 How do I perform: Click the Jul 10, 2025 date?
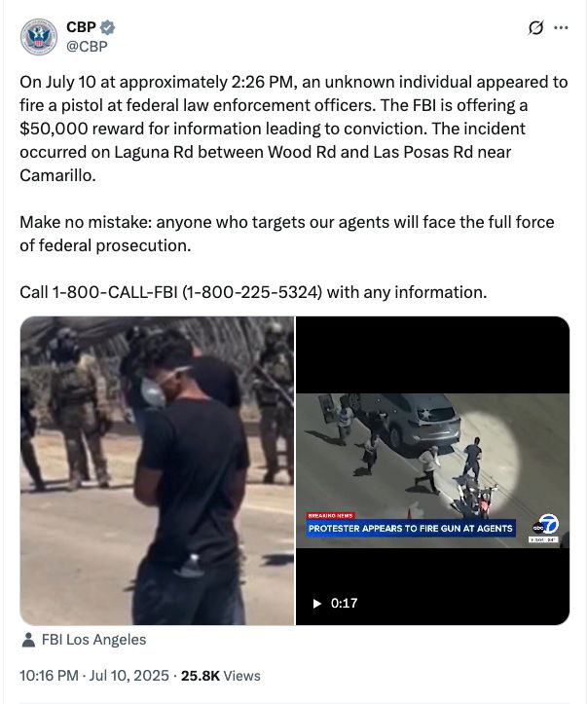tap(129, 675)
